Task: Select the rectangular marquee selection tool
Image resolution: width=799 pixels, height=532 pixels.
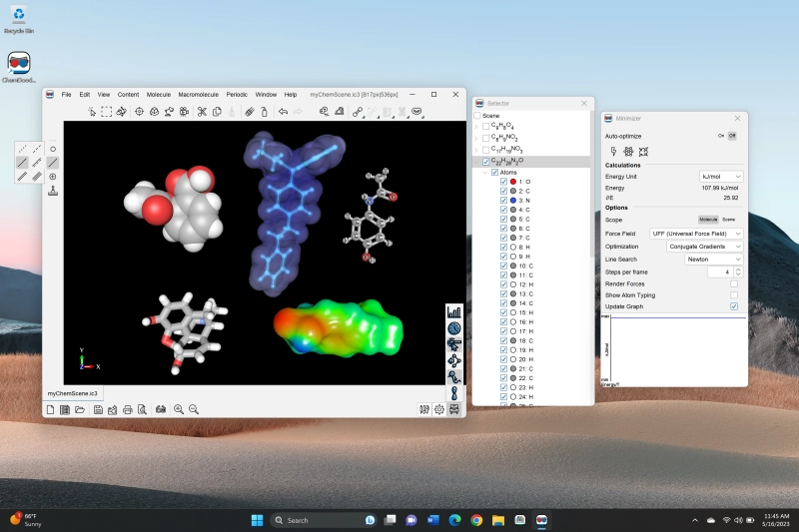Action: coord(106,112)
